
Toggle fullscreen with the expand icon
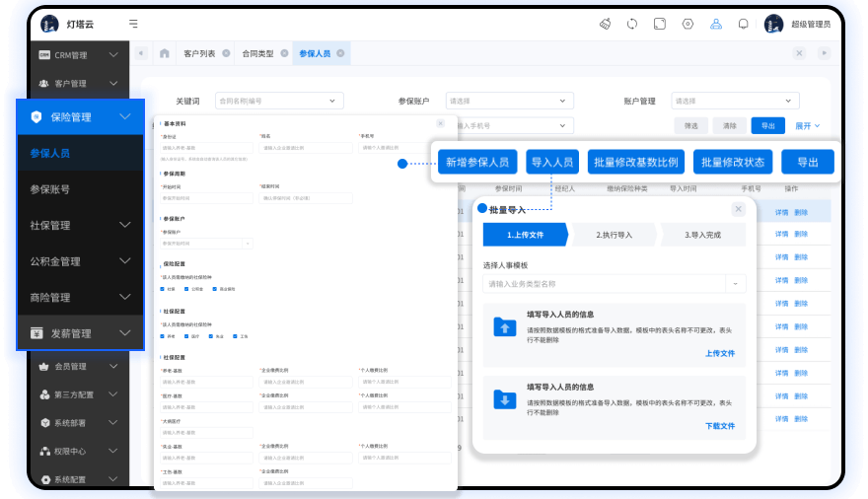point(660,24)
